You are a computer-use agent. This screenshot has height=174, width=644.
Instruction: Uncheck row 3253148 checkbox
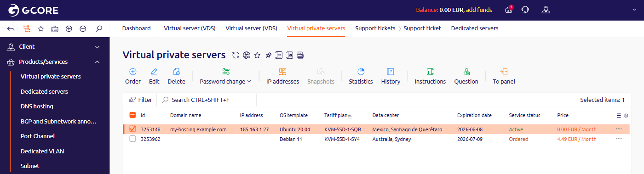pos(132,129)
